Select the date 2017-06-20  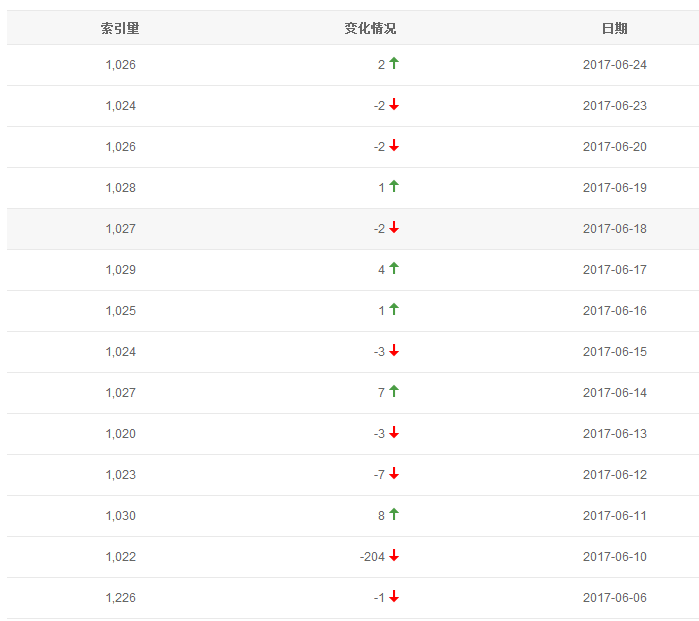(615, 147)
